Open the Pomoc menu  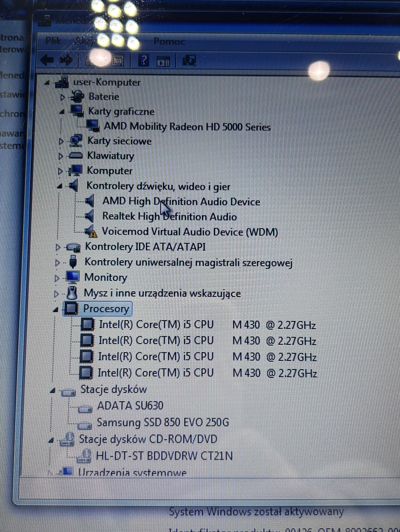(x=169, y=41)
